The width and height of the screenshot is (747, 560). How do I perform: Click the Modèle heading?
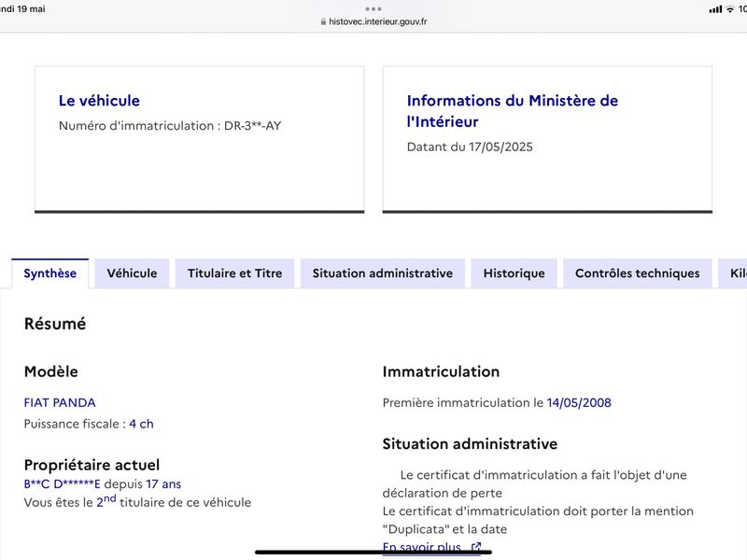point(51,371)
